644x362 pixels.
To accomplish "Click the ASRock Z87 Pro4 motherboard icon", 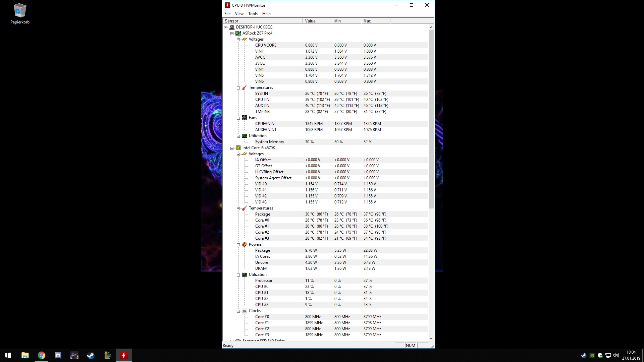I will point(238,33).
